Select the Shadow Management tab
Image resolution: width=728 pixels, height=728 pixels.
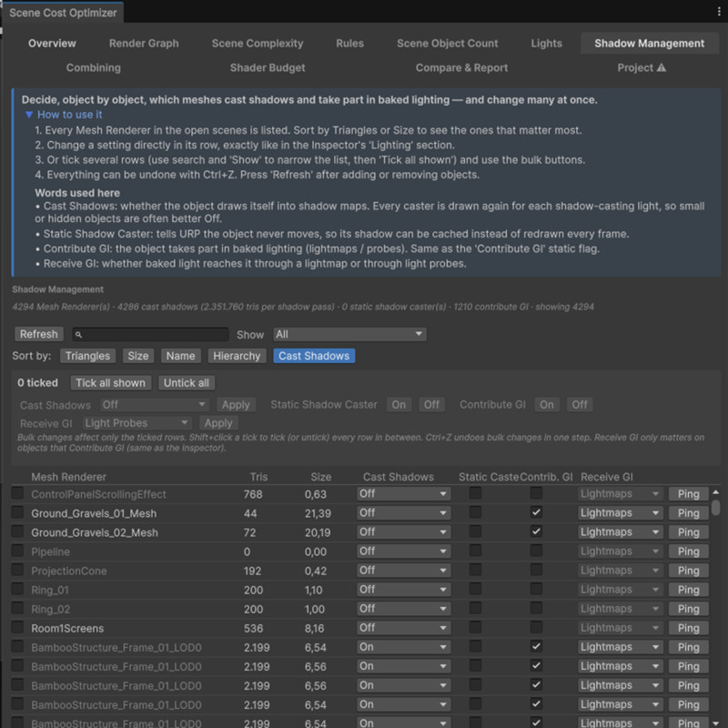[x=649, y=43]
